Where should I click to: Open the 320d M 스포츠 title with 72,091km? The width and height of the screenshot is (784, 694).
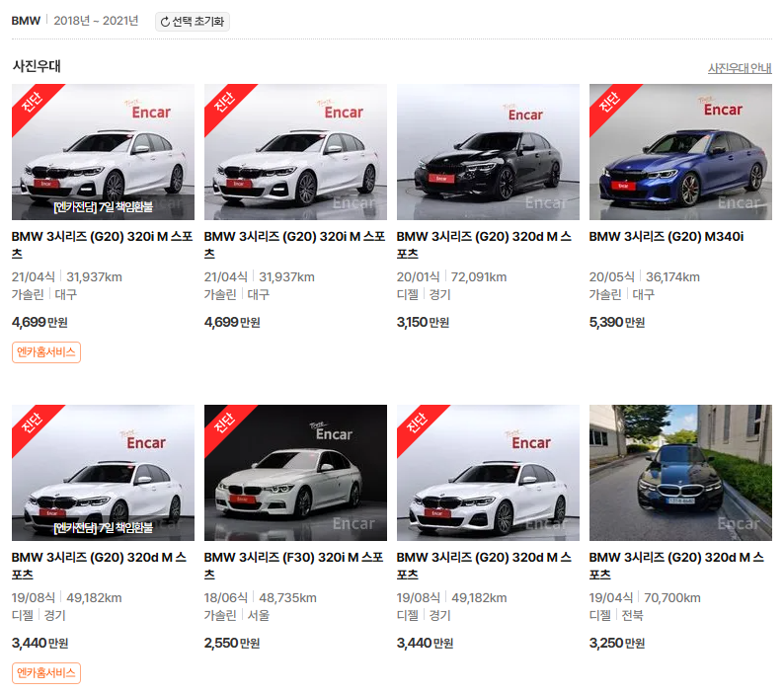point(484,245)
